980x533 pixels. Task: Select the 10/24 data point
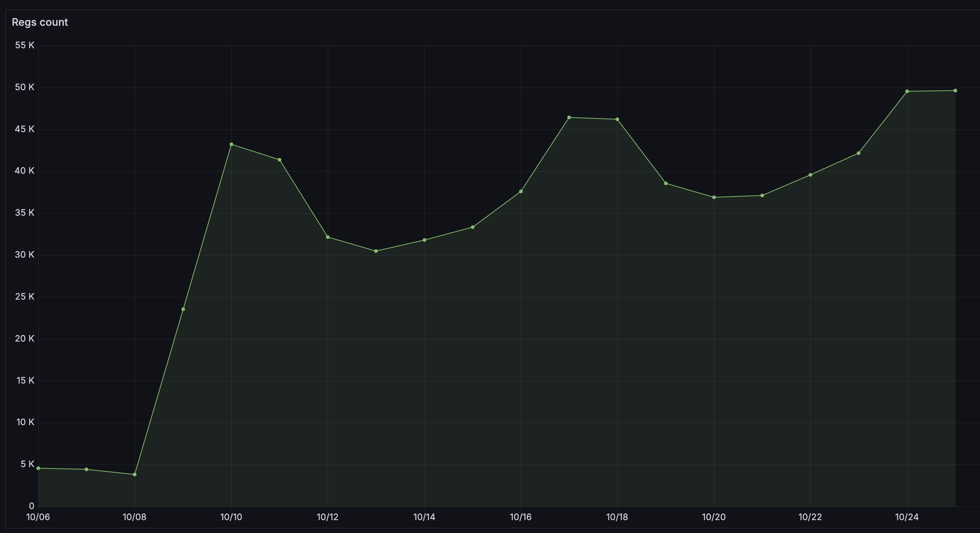click(907, 91)
